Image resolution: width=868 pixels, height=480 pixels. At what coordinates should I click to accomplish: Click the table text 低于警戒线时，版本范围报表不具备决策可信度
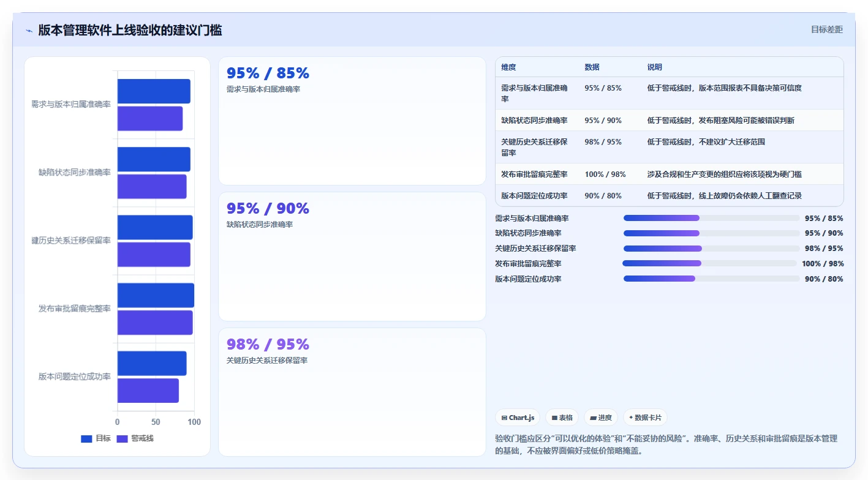click(x=724, y=88)
